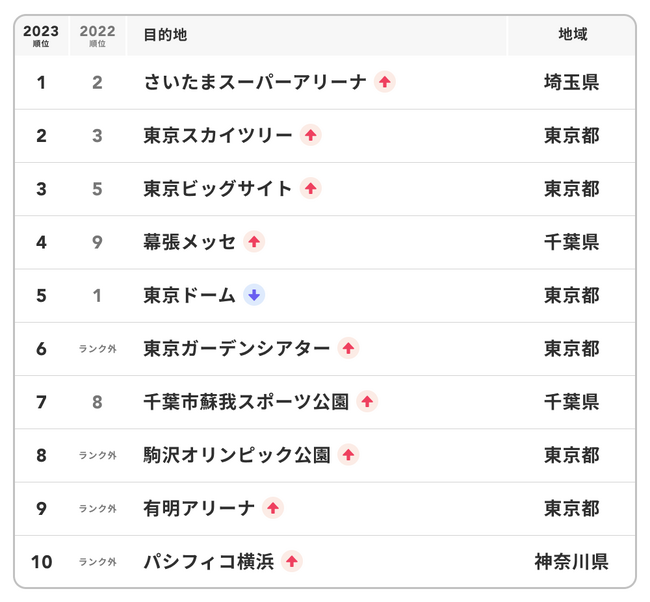Select the 2023 順位 column header
This screenshot has width=650, height=602.
click(x=41, y=35)
